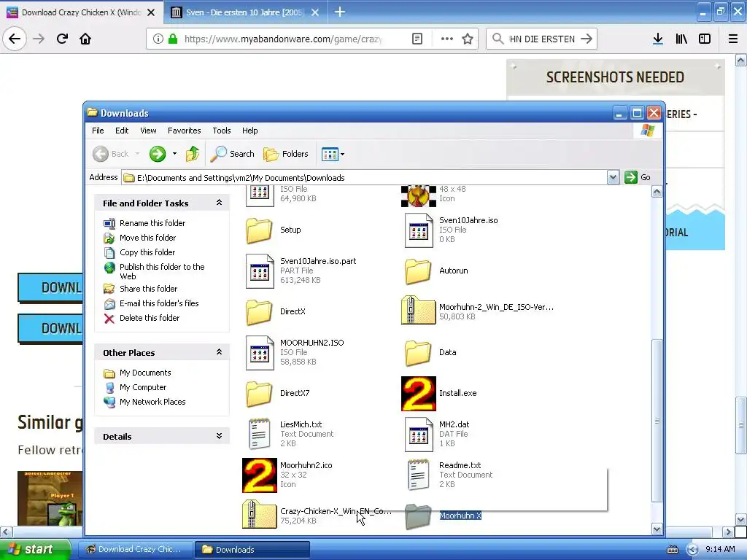Reload the page in the browser

coord(62,39)
